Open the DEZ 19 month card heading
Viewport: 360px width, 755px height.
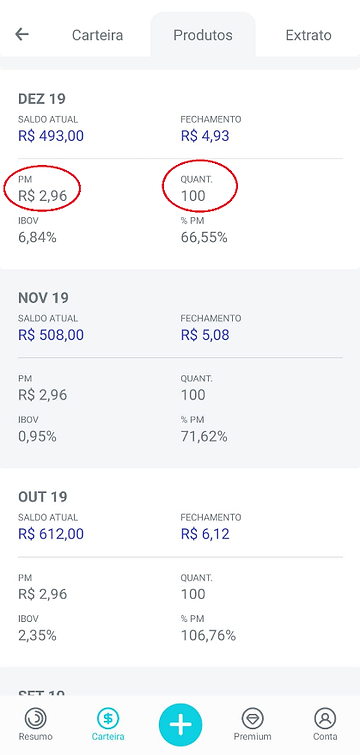click(x=42, y=99)
